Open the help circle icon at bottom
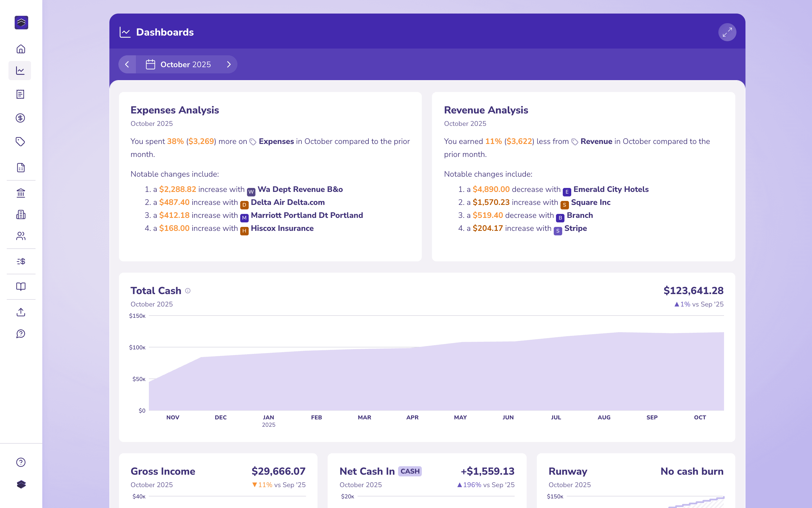 pyautogui.click(x=21, y=462)
